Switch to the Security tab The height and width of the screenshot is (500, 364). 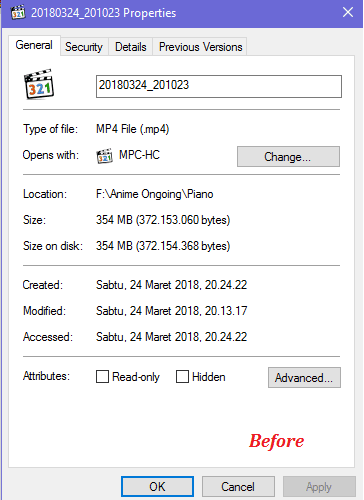(84, 47)
